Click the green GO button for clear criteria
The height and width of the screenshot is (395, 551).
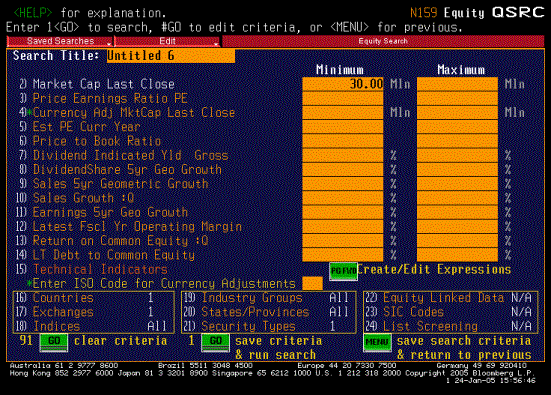click(54, 342)
